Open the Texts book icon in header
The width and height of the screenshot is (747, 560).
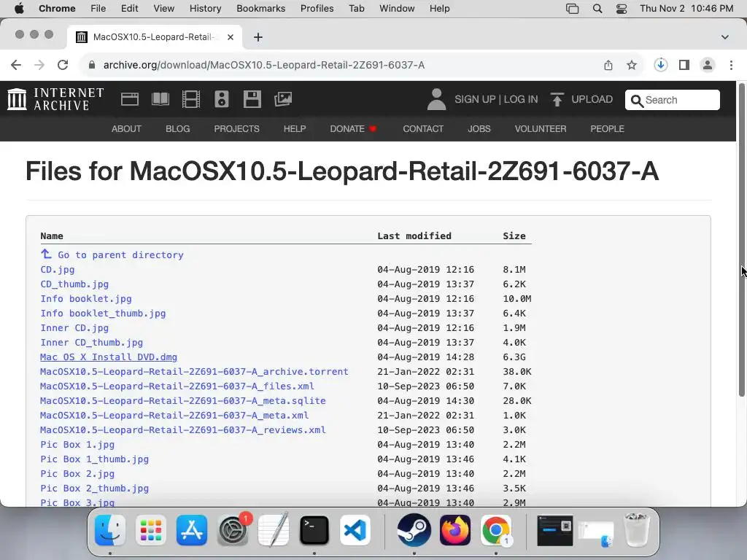[x=160, y=99]
